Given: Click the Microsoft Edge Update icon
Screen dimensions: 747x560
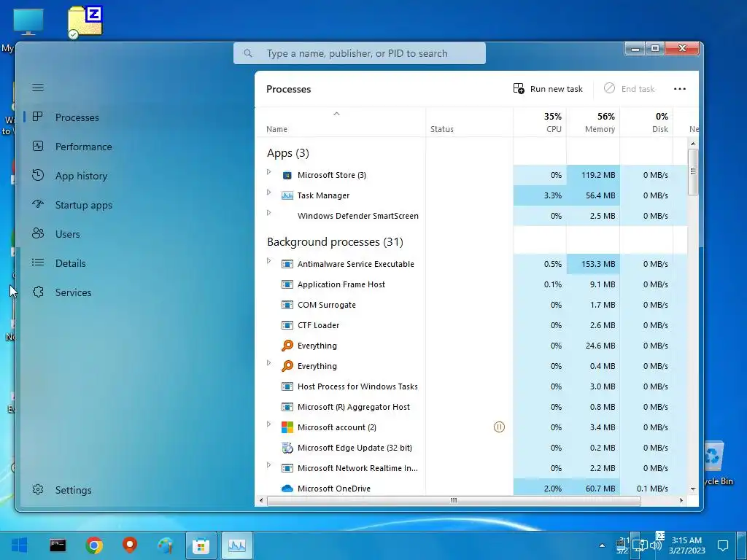Looking at the screenshot, I should [287, 448].
